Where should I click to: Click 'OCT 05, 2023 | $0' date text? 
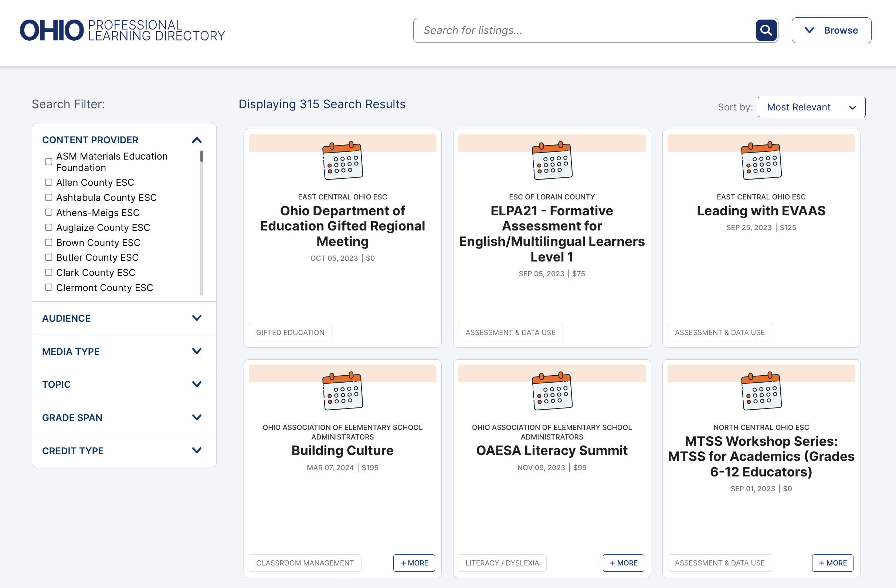click(343, 258)
